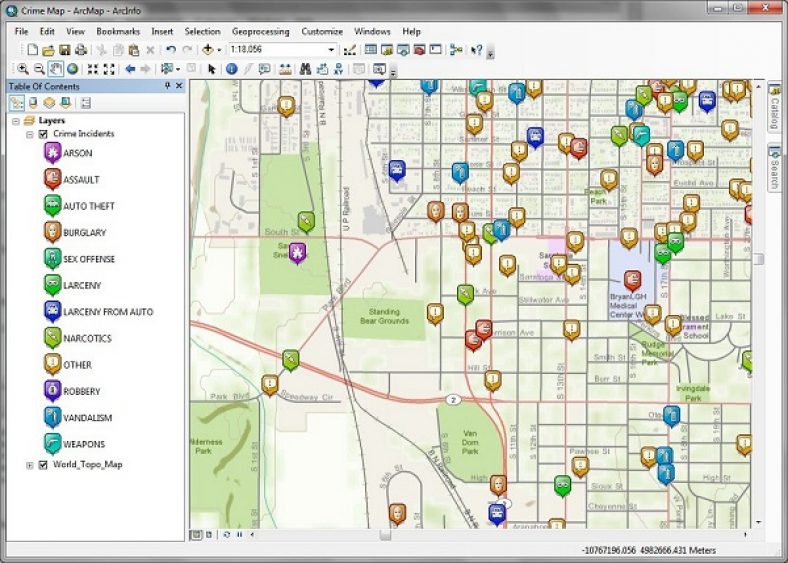
Task: Open the Bookmarks menu
Action: pyautogui.click(x=119, y=31)
